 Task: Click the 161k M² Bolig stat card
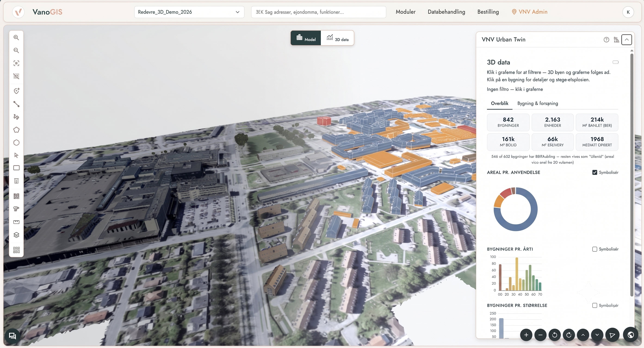pos(508,142)
